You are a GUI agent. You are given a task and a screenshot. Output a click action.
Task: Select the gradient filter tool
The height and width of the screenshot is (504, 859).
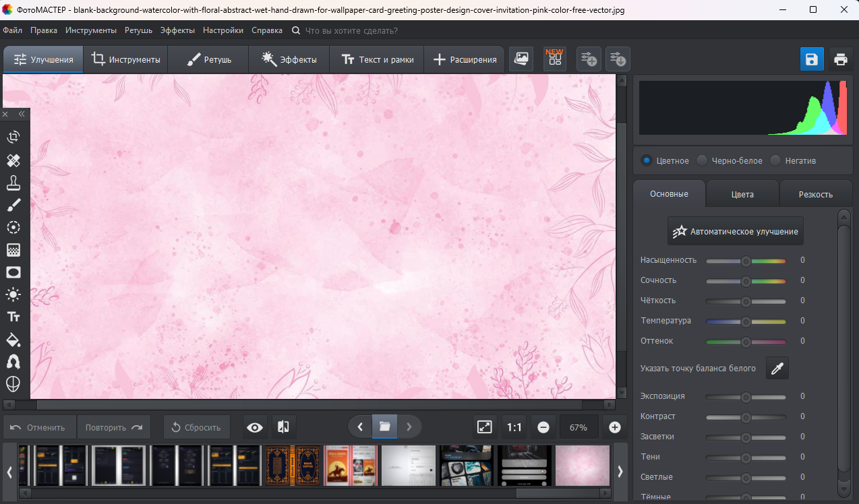point(13,250)
